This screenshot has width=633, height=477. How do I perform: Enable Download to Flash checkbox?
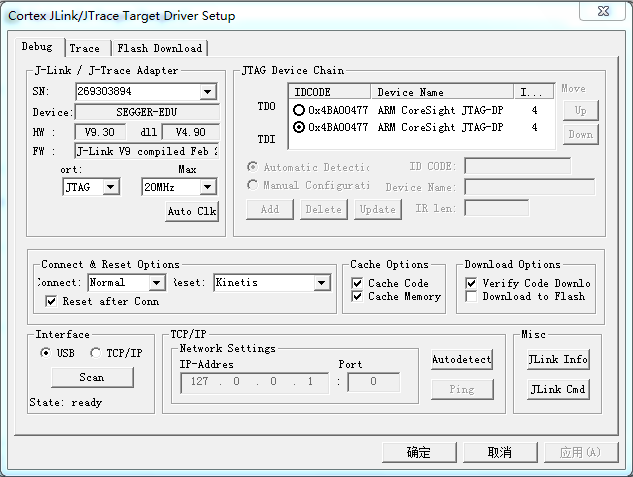pyautogui.click(x=471, y=296)
